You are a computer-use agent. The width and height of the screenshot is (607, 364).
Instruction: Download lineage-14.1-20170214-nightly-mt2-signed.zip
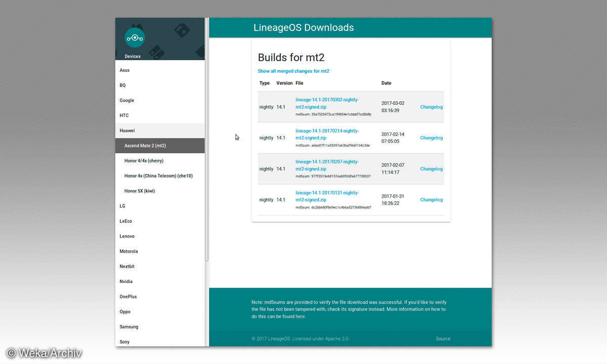[327, 134]
